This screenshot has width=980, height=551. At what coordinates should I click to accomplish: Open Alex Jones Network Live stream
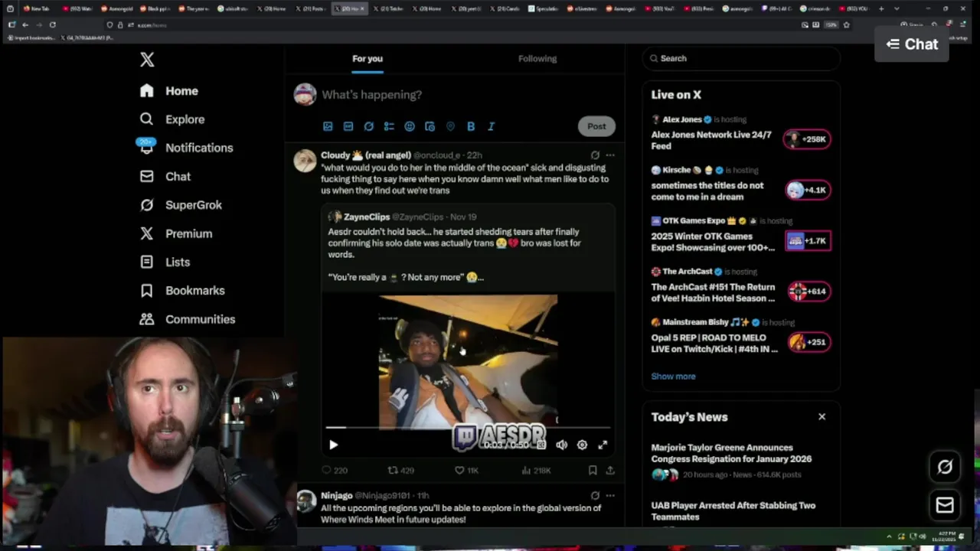[x=712, y=140]
